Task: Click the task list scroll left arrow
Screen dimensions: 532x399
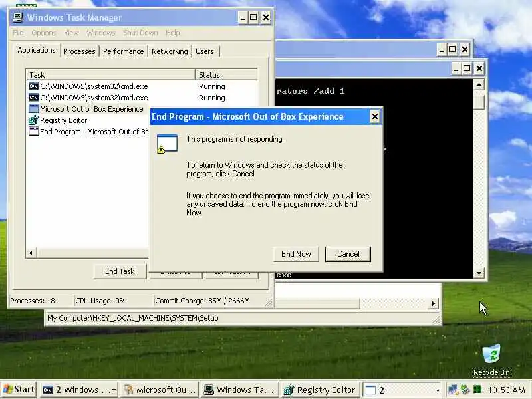Action: click(x=31, y=253)
